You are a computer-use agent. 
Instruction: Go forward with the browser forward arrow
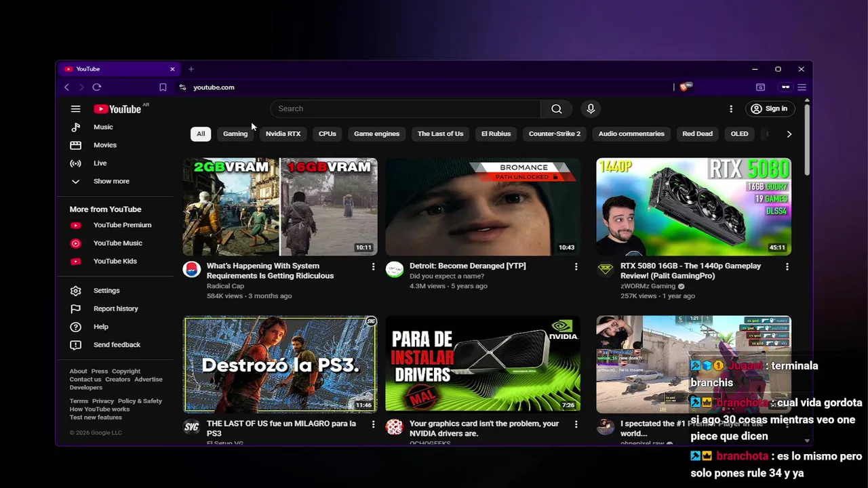[81, 87]
